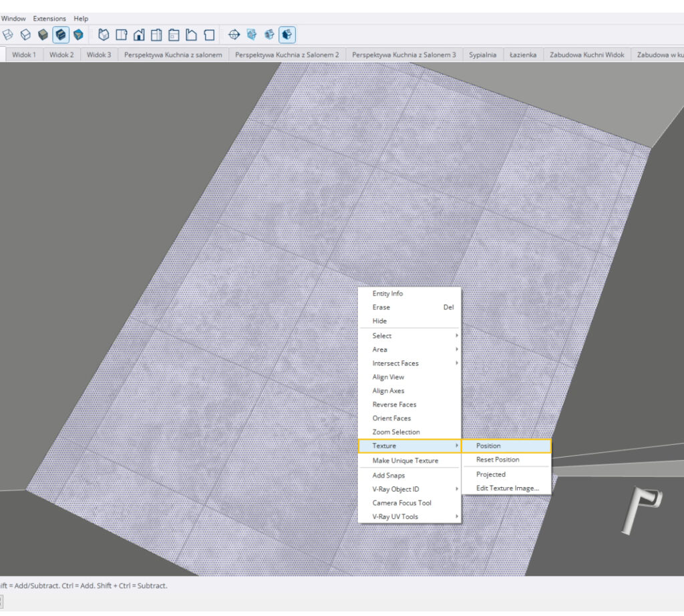Set camera to Iso view
Screen dimensions: 684x616
(x=104, y=35)
